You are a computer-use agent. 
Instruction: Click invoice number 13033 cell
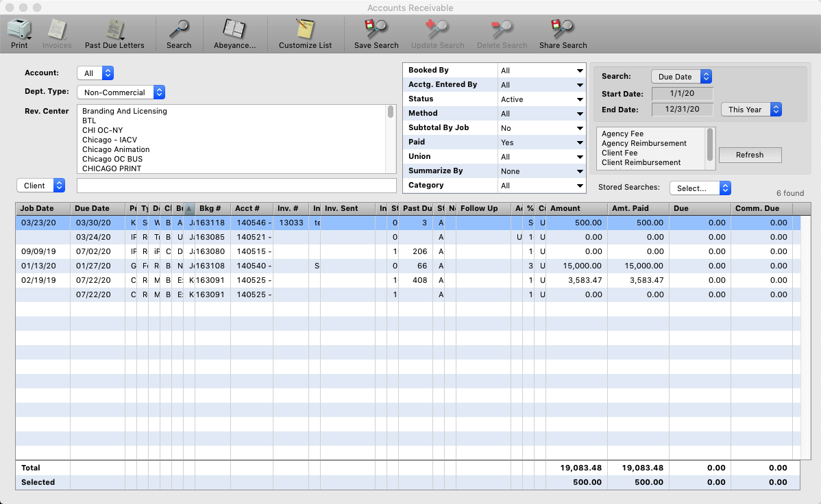[291, 223]
